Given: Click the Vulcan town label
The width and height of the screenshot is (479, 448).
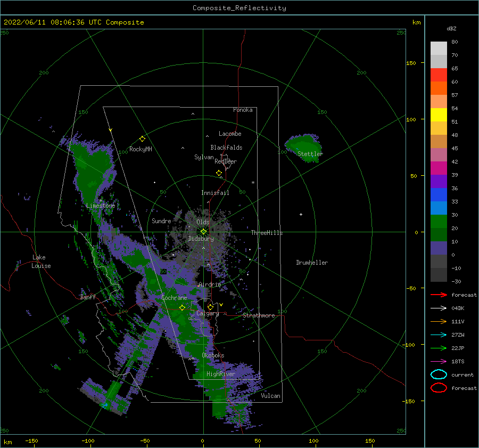Looking at the screenshot, I should coord(271,396).
